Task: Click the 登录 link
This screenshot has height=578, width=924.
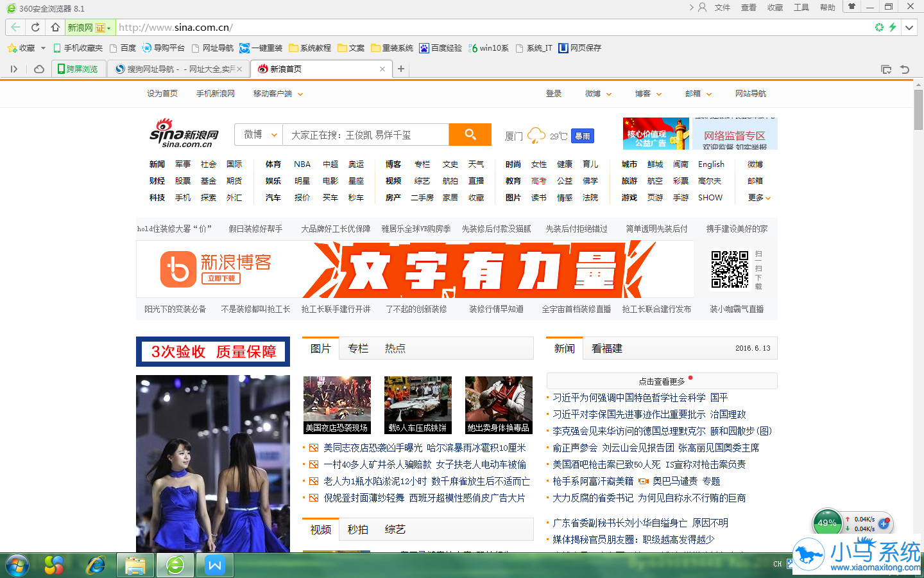Action: pyautogui.click(x=554, y=94)
